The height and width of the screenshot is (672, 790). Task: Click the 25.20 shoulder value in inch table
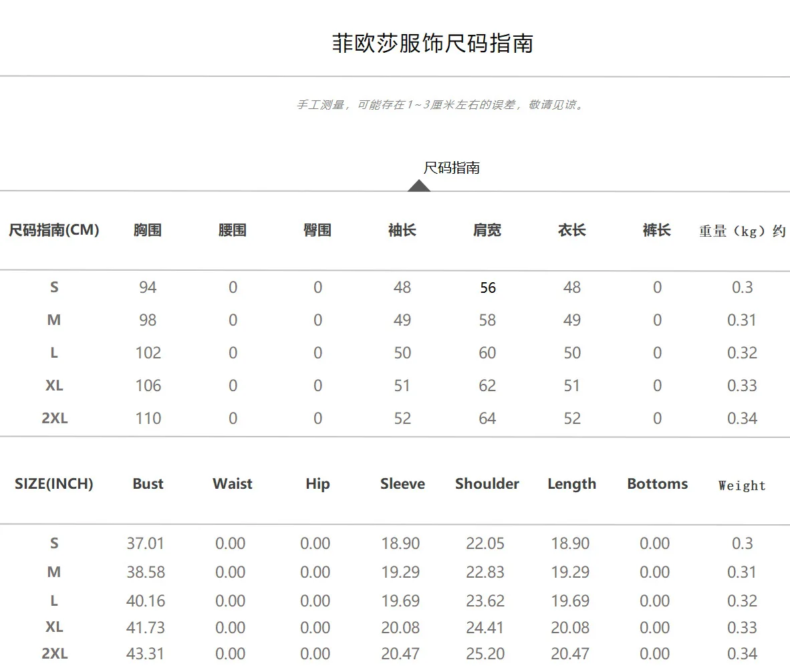click(x=485, y=654)
